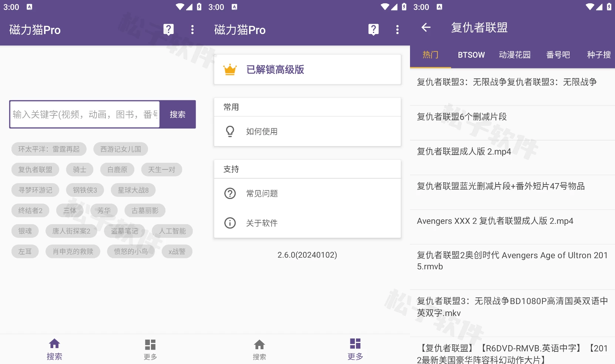Tap the crown icon for 已解锁高级版
Screen dimensions: 615x364
pos(230,69)
